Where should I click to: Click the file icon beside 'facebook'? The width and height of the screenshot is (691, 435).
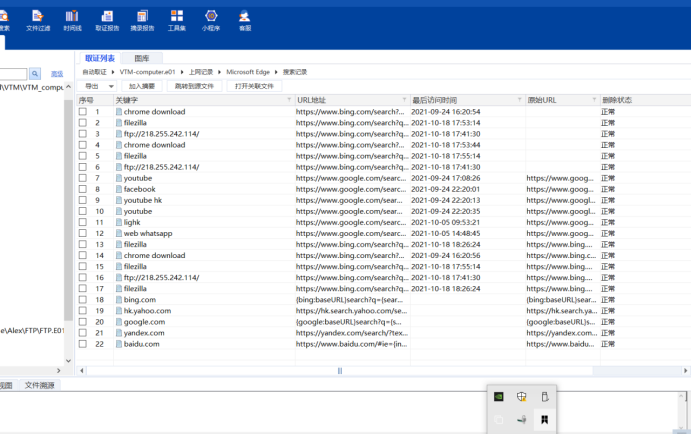[119, 189]
